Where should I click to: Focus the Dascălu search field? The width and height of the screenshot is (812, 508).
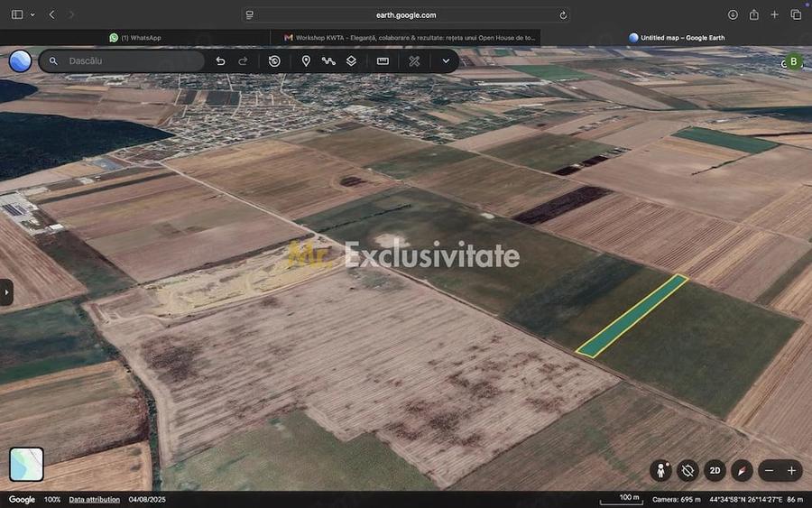coord(122,61)
